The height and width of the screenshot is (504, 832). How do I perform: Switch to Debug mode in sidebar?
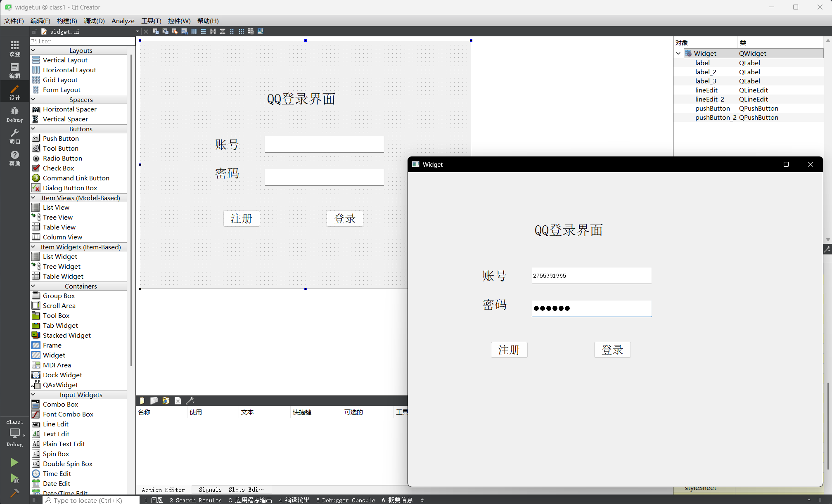coord(14,114)
